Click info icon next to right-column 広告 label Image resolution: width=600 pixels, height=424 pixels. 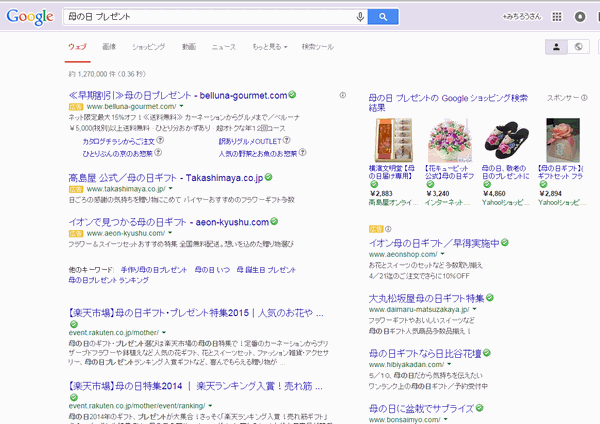[388, 229]
